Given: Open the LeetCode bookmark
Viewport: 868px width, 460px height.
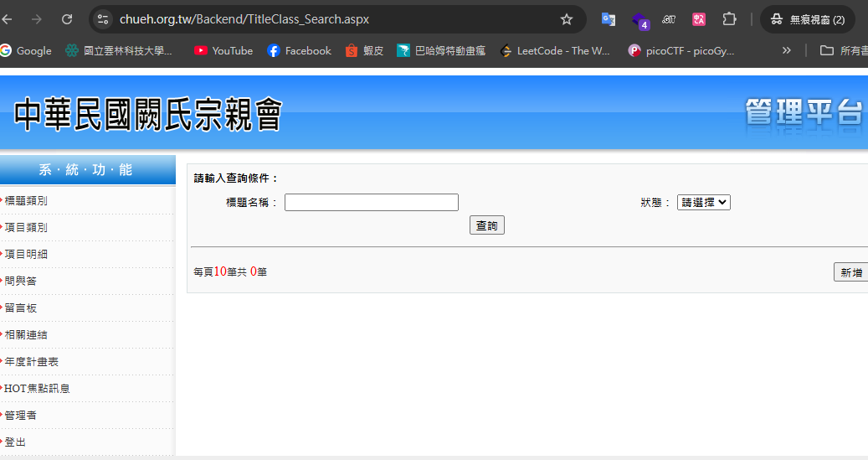Looking at the screenshot, I should coord(555,50).
